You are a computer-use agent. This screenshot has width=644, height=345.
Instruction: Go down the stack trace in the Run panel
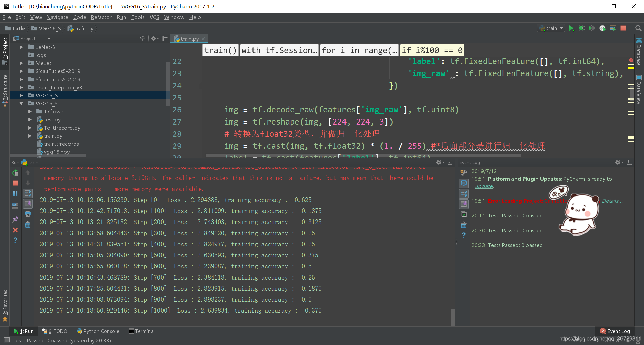(28, 183)
